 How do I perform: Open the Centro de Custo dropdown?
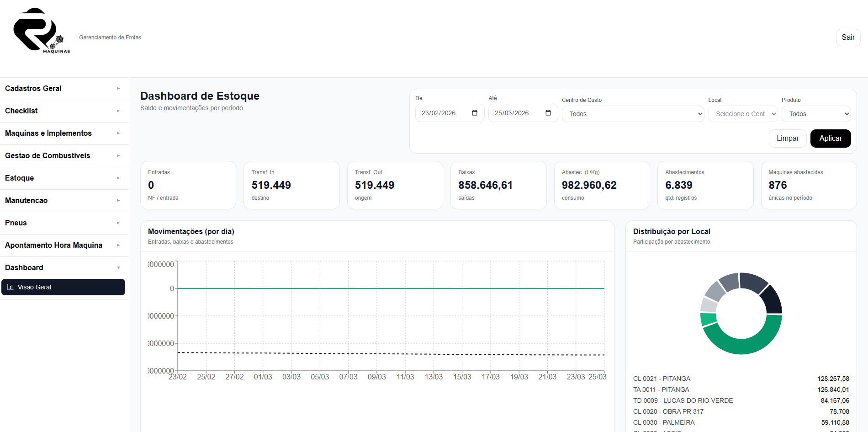point(633,114)
